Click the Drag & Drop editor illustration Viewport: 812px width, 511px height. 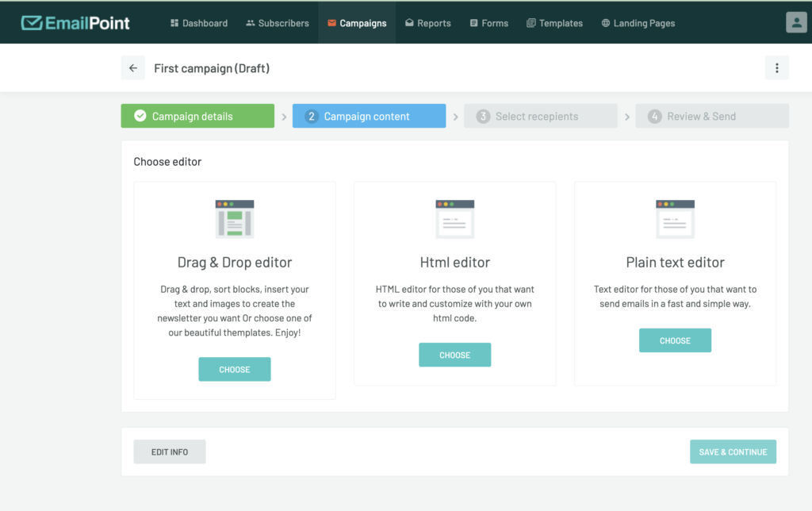tap(235, 219)
